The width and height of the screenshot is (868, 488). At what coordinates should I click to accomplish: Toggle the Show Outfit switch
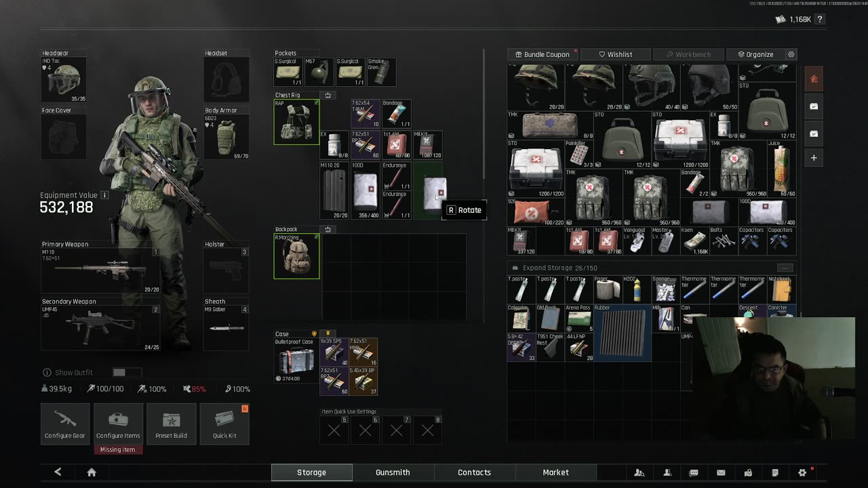click(x=127, y=373)
